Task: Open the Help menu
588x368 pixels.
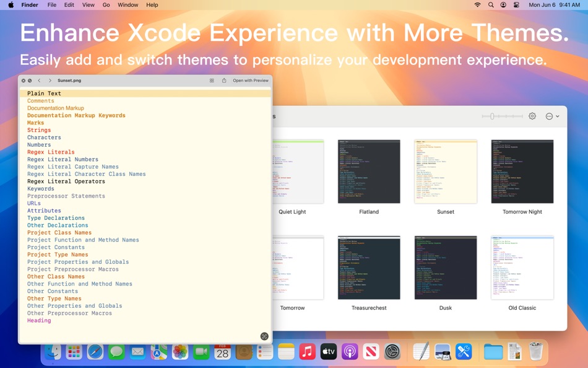Action: (152, 5)
